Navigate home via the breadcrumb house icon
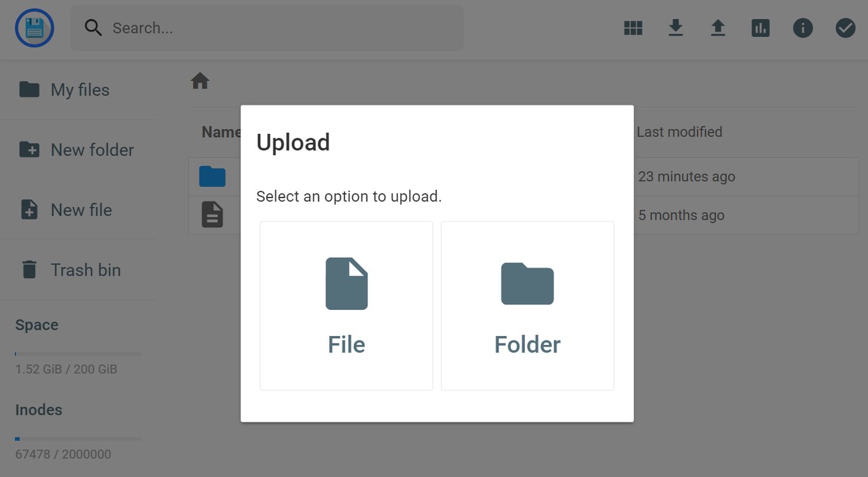The width and height of the screenshot is (868, 477). click(x=200, y=80)
